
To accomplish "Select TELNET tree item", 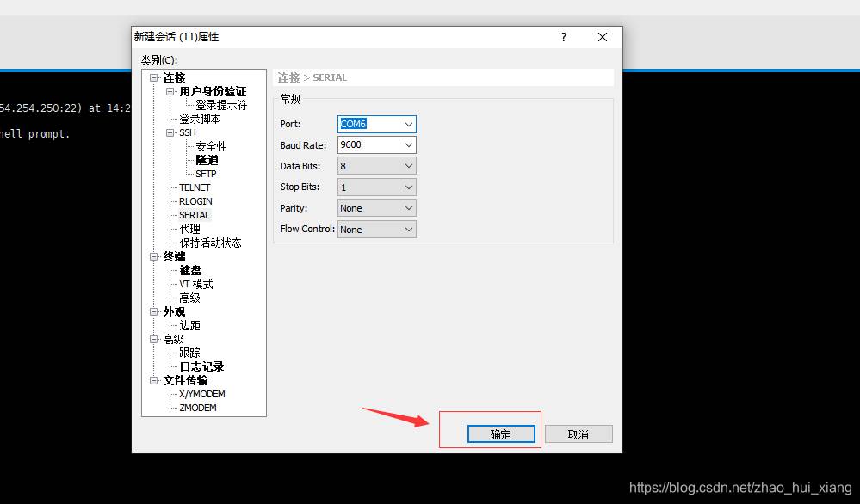I will [x=195, y=187].
